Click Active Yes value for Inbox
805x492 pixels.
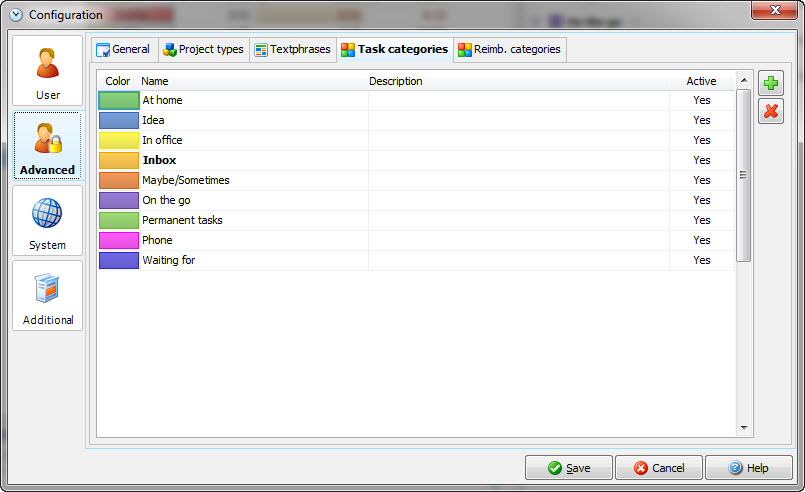[x=702, y=160]
